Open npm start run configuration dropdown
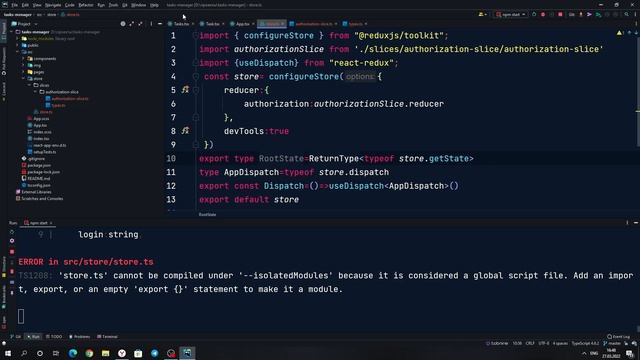The image size is (640, 360). tap(511, 14)
